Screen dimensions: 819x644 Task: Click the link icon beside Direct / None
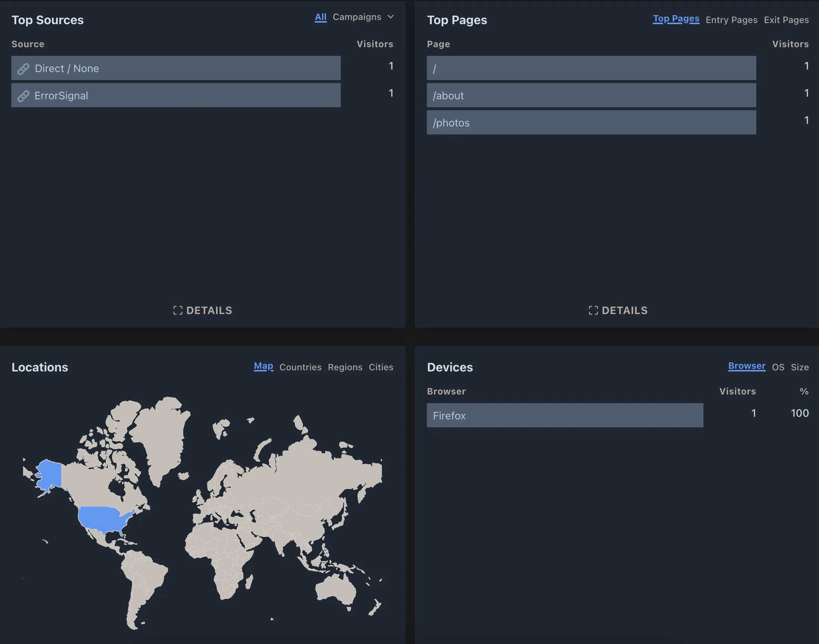23,69
